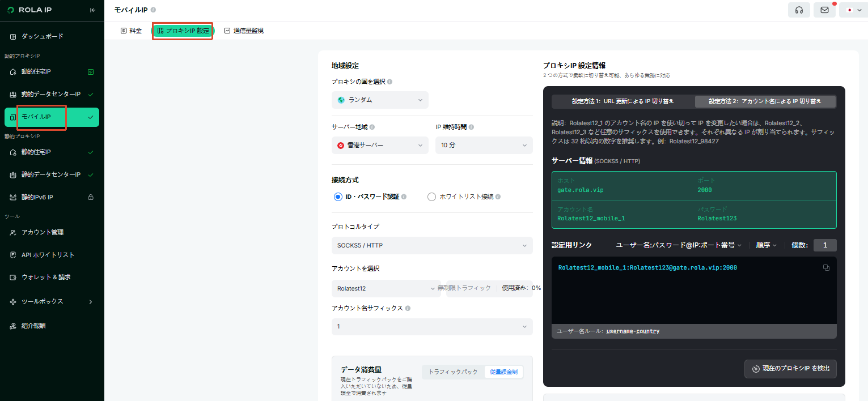Click chart badge icon beside 動的住宅IP
The image size is (868, 401).
pos(91,72)
